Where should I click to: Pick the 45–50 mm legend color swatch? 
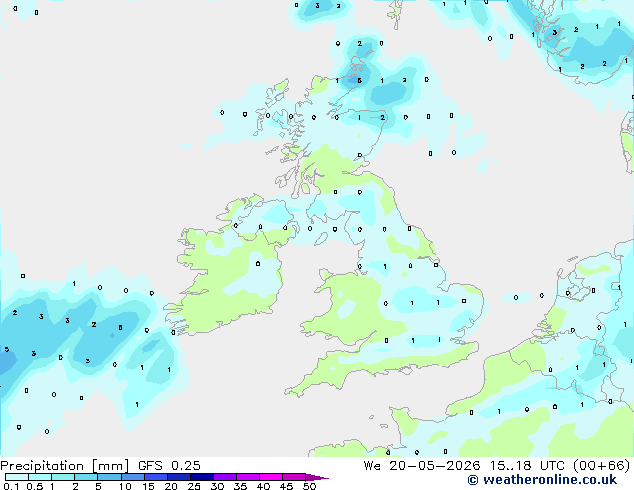pos(294,477)
